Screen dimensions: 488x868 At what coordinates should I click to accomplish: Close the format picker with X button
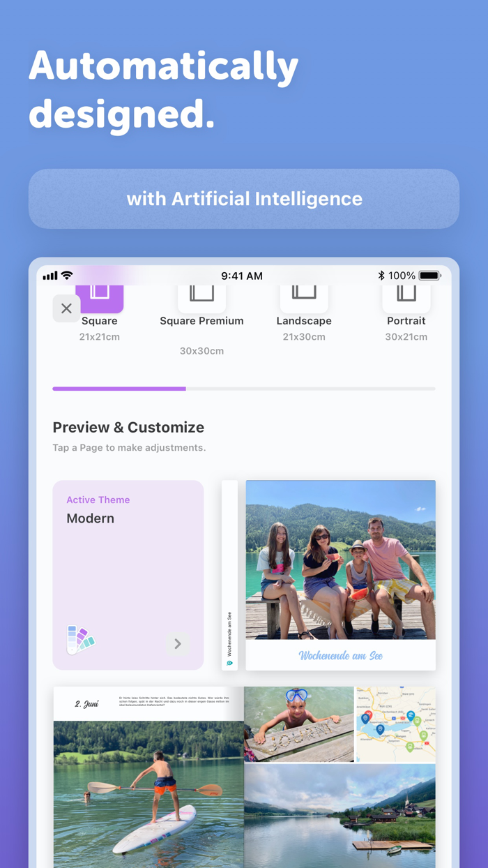pyautogui.click(x=66, y=308)
